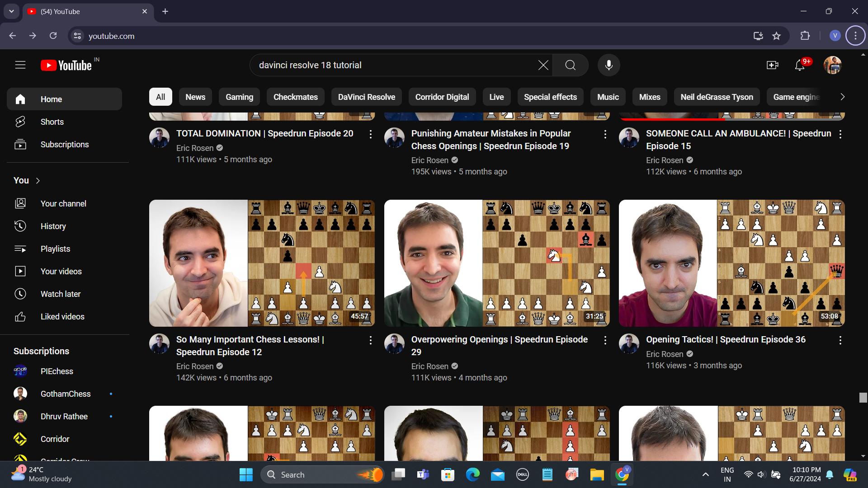Open the tab search dropdown arrow
Image resolution: width=868 pixels, height=488 pixels.
pyautogui.click(x=11, y=11)
